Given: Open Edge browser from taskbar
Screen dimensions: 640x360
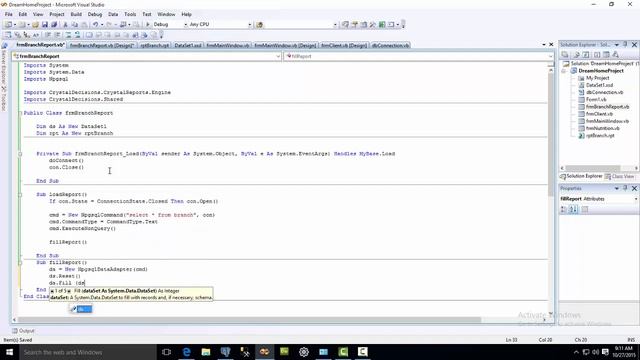Looking at the screenshot, I should pyautogui.click(x=186, y=351).
